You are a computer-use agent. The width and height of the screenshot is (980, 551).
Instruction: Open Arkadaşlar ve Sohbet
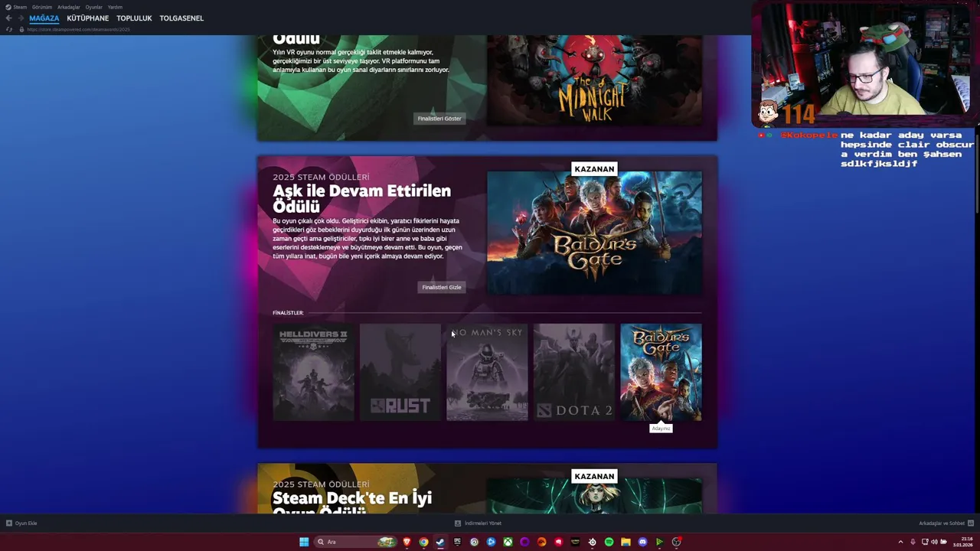(x=942, y=523)
